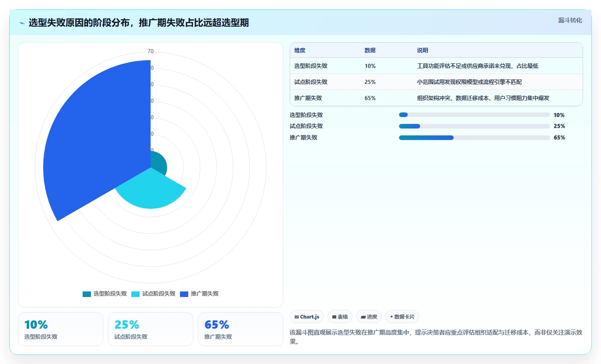The image size is (601, 364).
Task: Click the 说明 column header
Action: click(422, 50)
